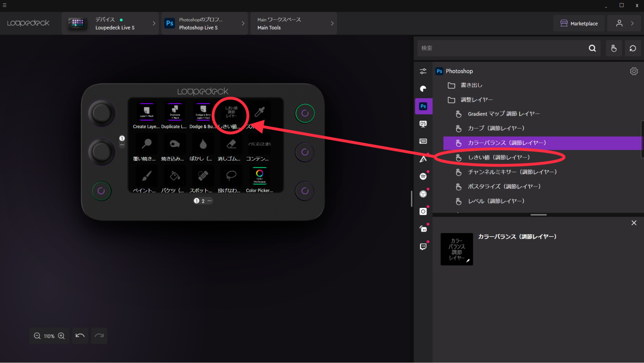Switch to touch page 2
644x363 pixels.
(x=203, y=201)
